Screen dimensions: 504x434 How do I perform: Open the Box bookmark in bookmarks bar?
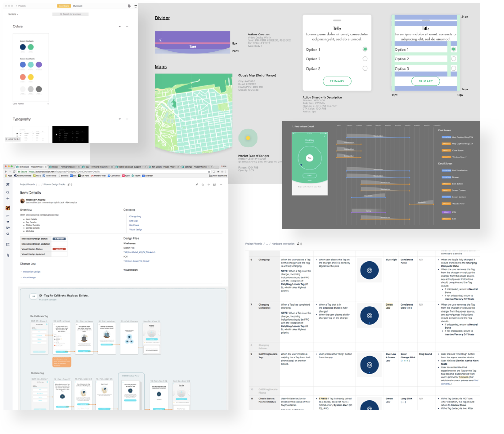tap(73, 176)
